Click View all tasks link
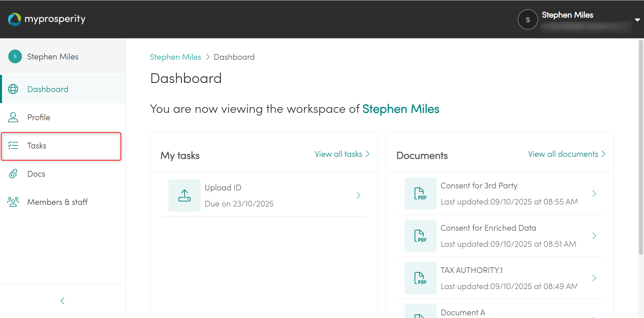The height and width of the screenshot is (318, 644). [342, 154]
